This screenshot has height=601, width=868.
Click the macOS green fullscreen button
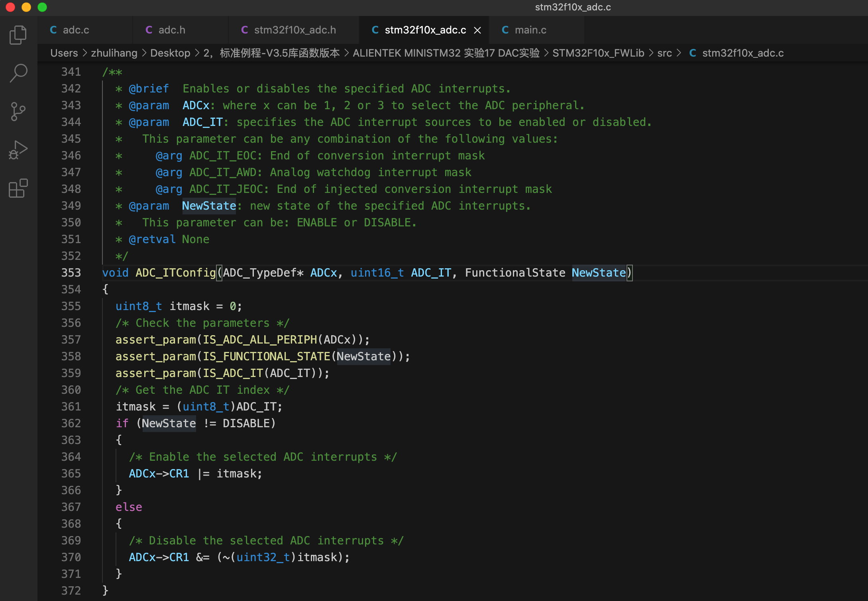point(42,7)
